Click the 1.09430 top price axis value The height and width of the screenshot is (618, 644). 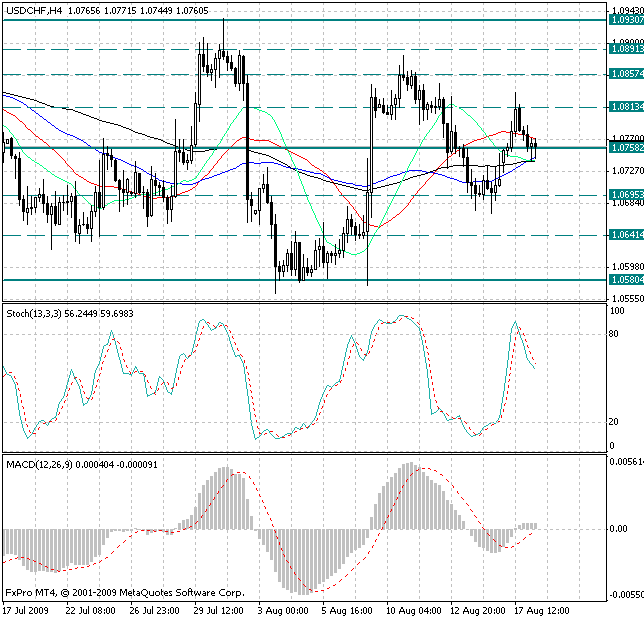point(625,6)
